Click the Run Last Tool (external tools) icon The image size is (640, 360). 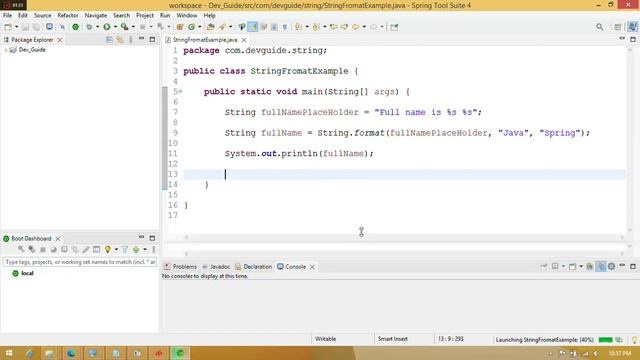click(124, 27)
